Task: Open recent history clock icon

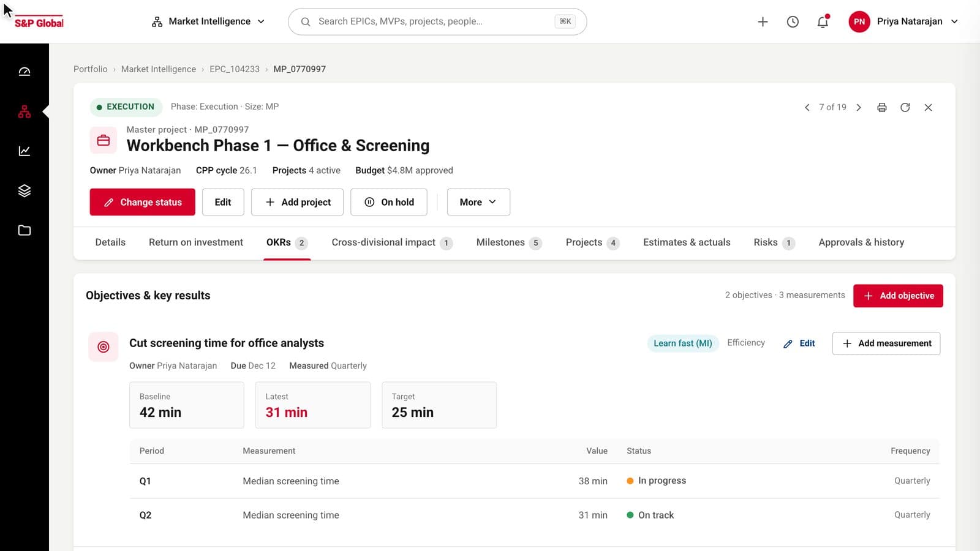Action: coord(793,21)
